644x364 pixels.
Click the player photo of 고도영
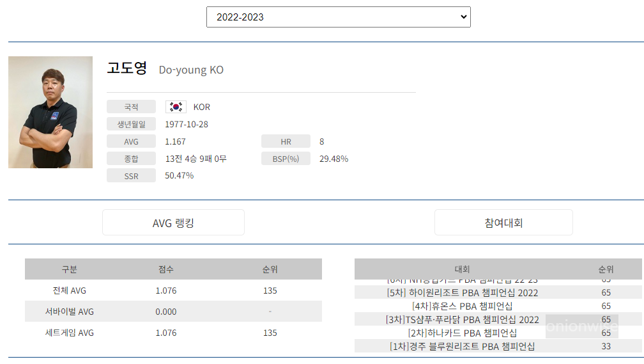(x=50, y=113)
